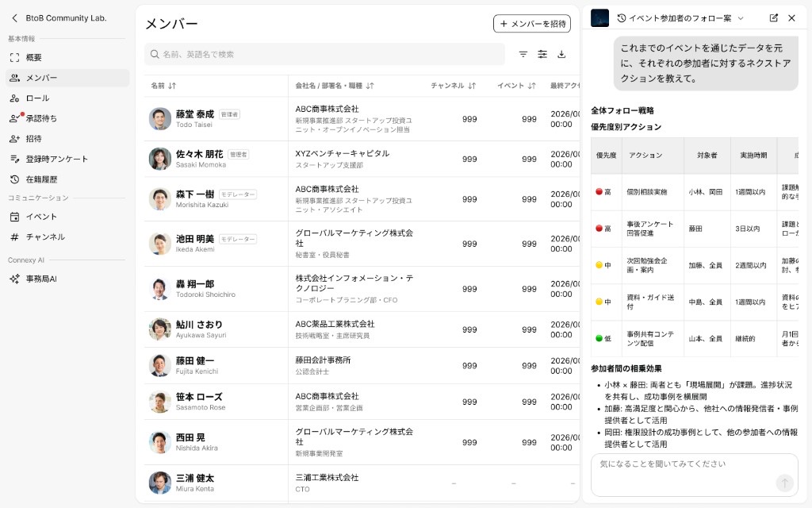The image size is (812, 508).
Task: Open 登録時アンケート in the sidebar
Action: pyautogui.click(x=67, y=159)
